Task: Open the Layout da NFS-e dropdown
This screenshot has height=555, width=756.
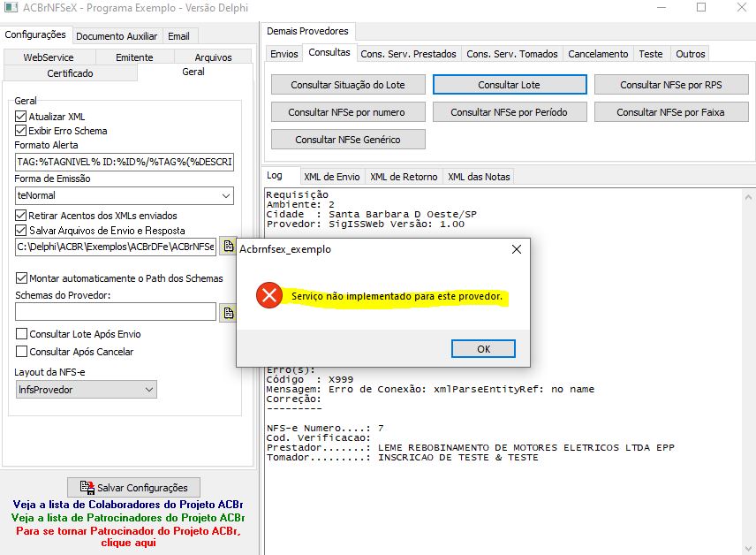Action: point(149,390)
